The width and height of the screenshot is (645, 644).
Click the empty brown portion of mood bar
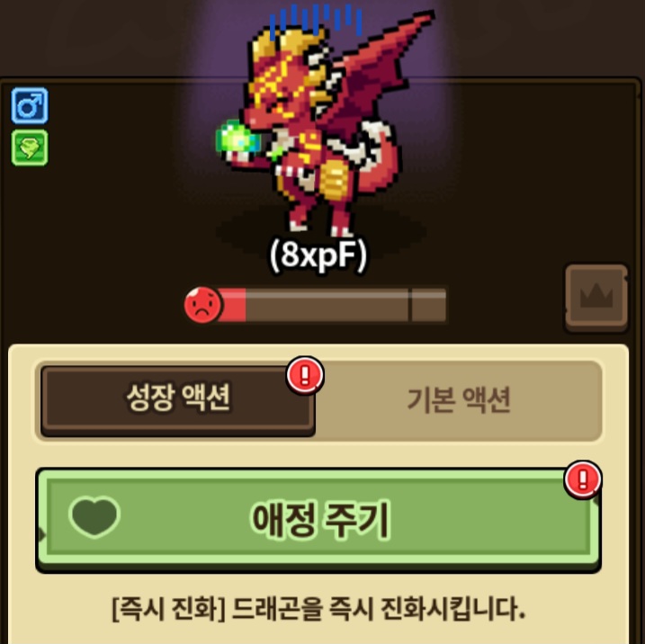click(345, 305)
